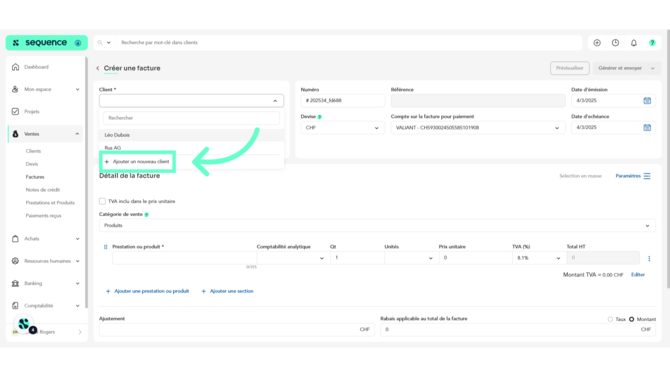Open Paramètres list icon

tap(647, 176)
